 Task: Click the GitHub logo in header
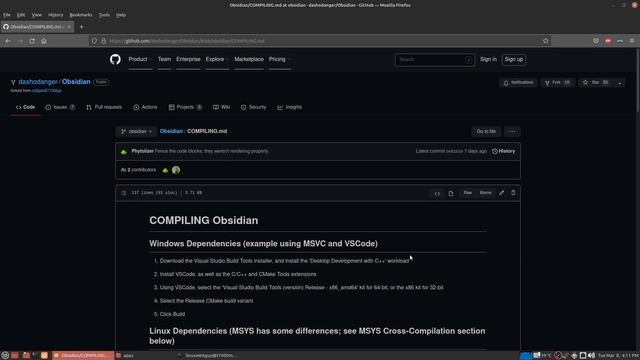[115, 60]
